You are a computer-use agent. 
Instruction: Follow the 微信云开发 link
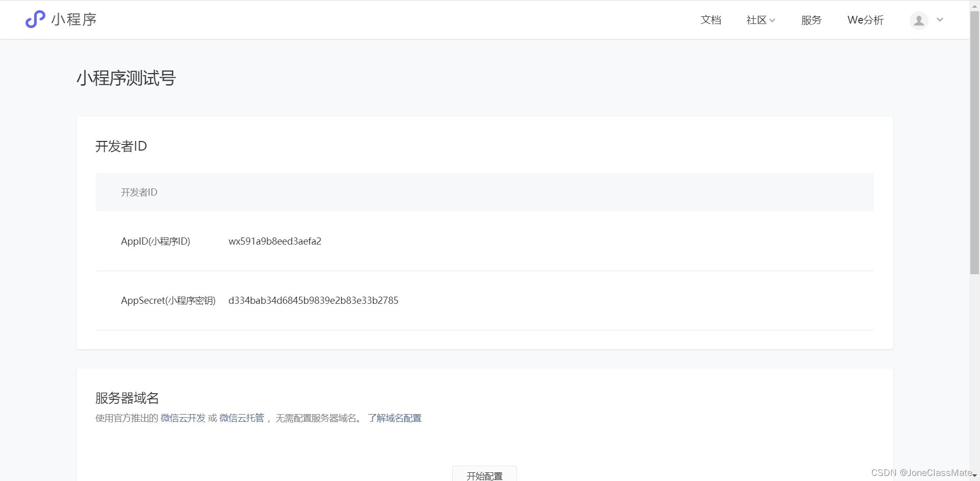pyautogui.click(x=183, y=418)
